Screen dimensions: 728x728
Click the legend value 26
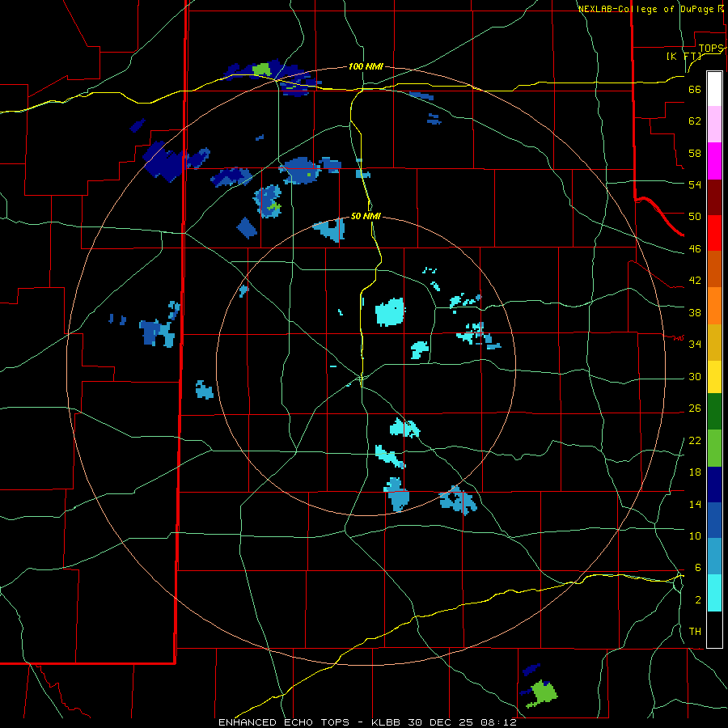pyautogui.click(x=695, y=408)
